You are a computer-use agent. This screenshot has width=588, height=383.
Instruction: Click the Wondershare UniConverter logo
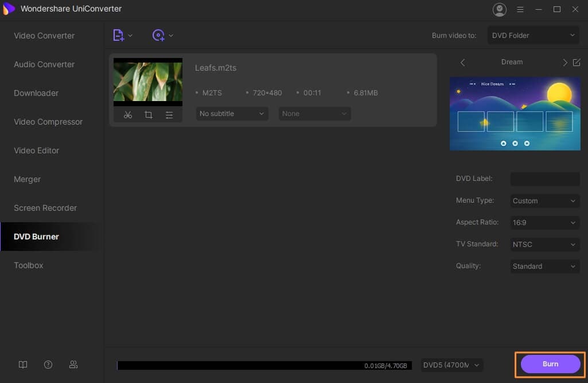click(x=9, y=9)
